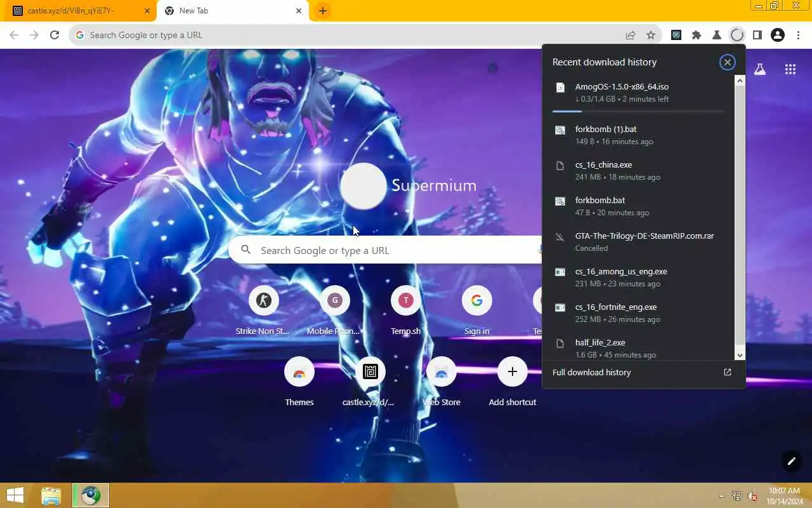Open the Web Store shortcut

click(442, 382)
